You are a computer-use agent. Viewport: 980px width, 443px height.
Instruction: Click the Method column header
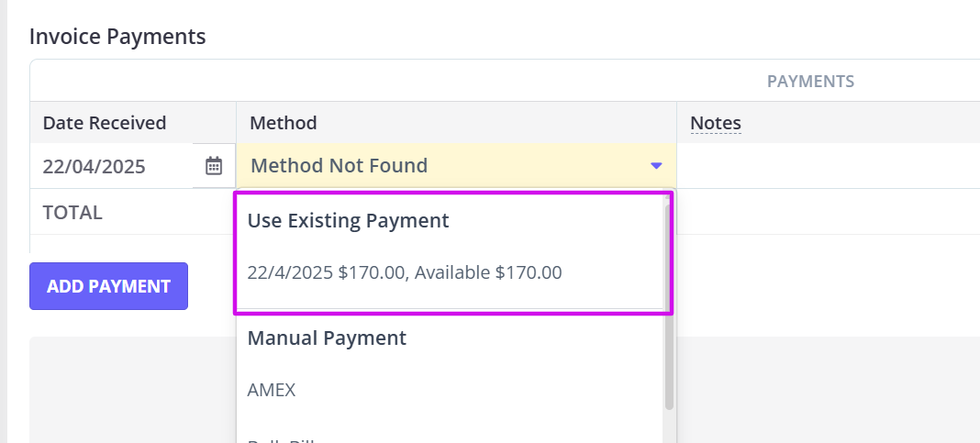click(284, 123)
